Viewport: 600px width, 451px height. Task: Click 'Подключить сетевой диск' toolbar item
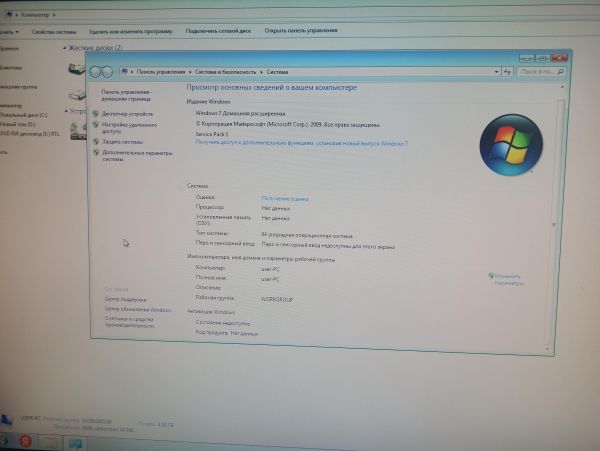click(x=218, y=31)
